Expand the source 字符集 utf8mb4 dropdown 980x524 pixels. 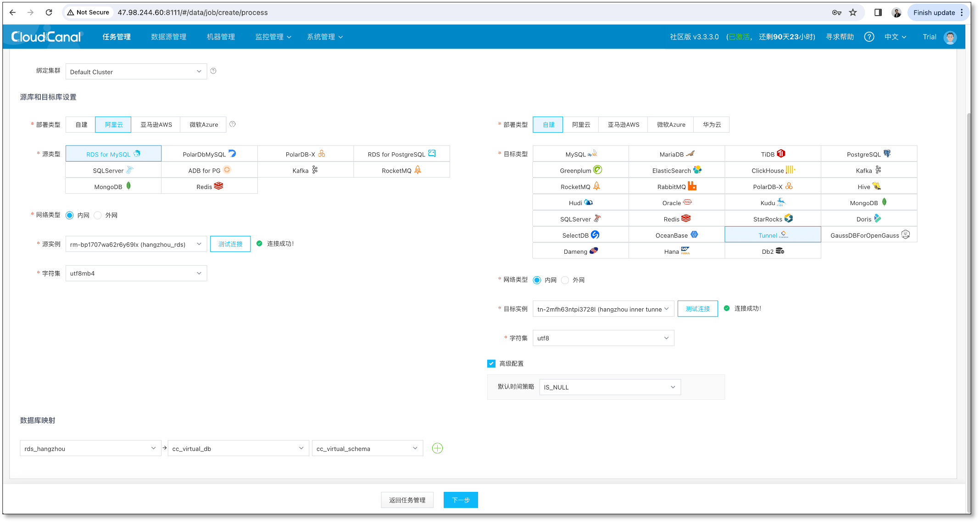[x=136, y=273]
